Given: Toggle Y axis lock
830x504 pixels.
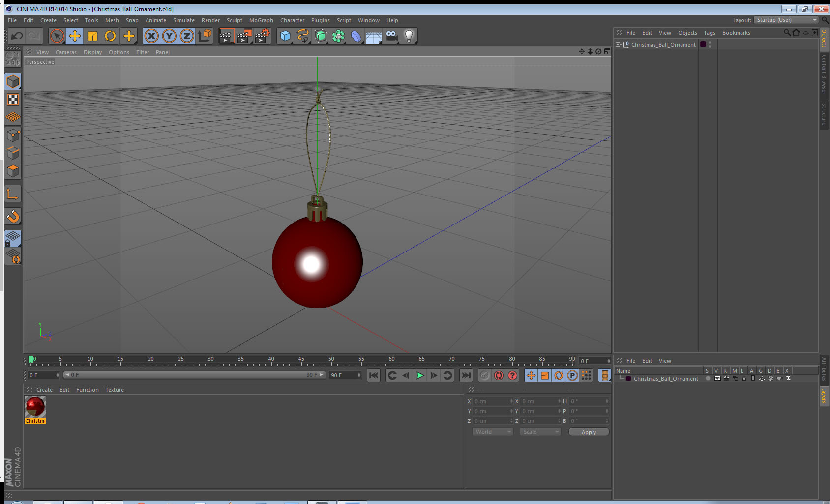Looking at the screenshot, I should tap(169, 36).
